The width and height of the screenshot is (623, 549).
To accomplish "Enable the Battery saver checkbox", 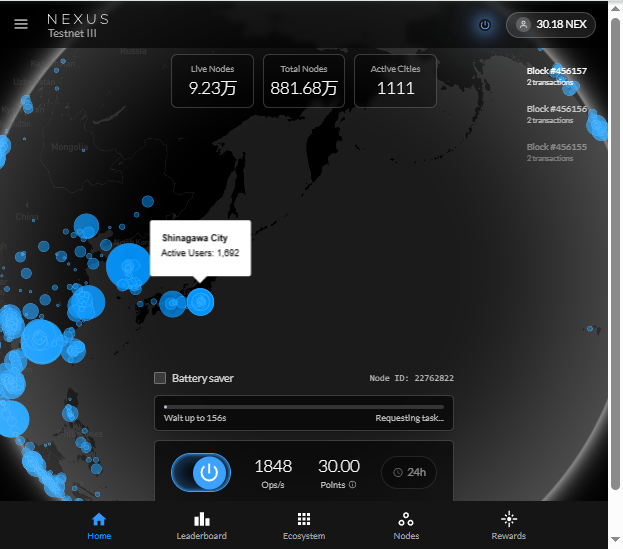I will [x=160, y=378].
